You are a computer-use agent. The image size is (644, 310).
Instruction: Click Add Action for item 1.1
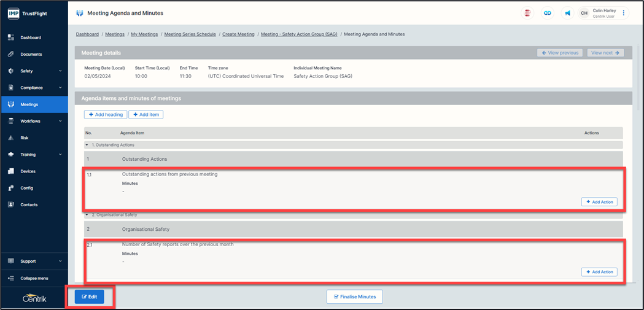599,202
